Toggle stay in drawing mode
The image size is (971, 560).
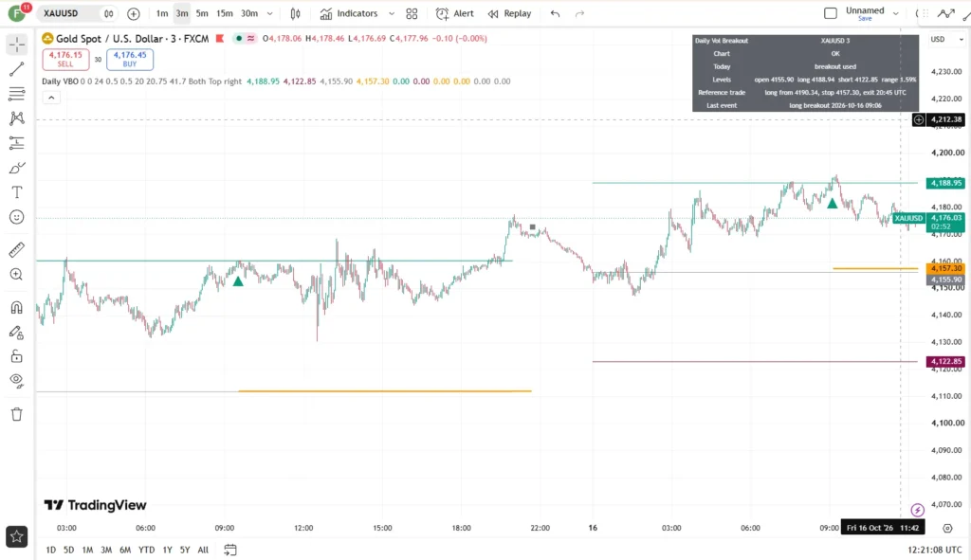pyautogui.click(x=17, y=333)
